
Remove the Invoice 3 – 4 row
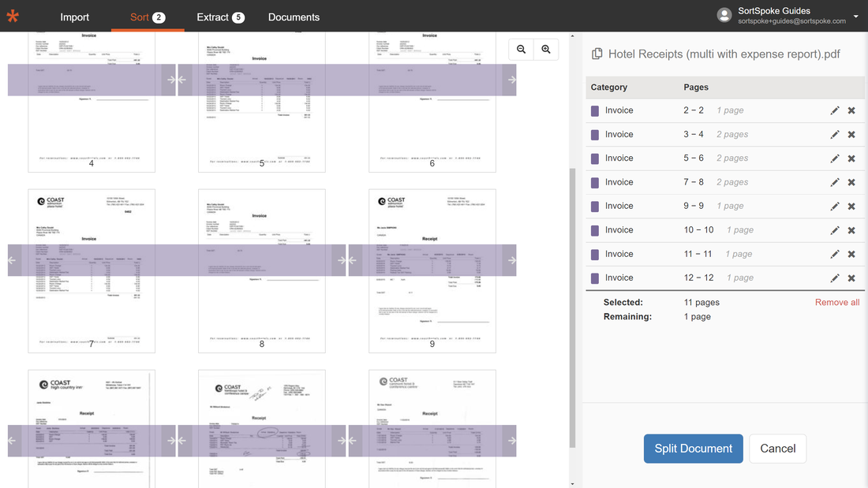pos(851,135)
